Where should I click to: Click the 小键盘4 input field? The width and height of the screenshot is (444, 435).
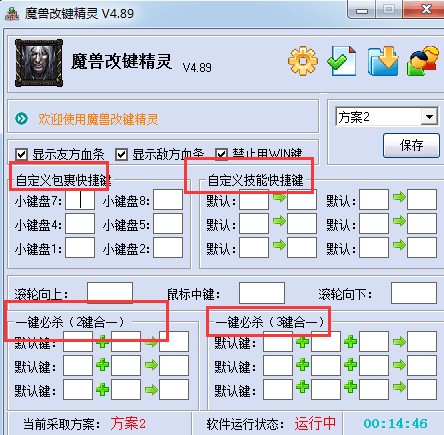click(x=80, y=224)
